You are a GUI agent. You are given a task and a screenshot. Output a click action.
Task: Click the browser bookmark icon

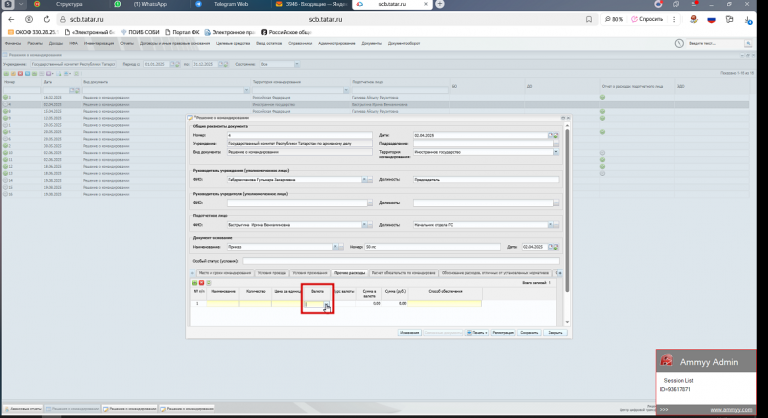tap(589, 20)
